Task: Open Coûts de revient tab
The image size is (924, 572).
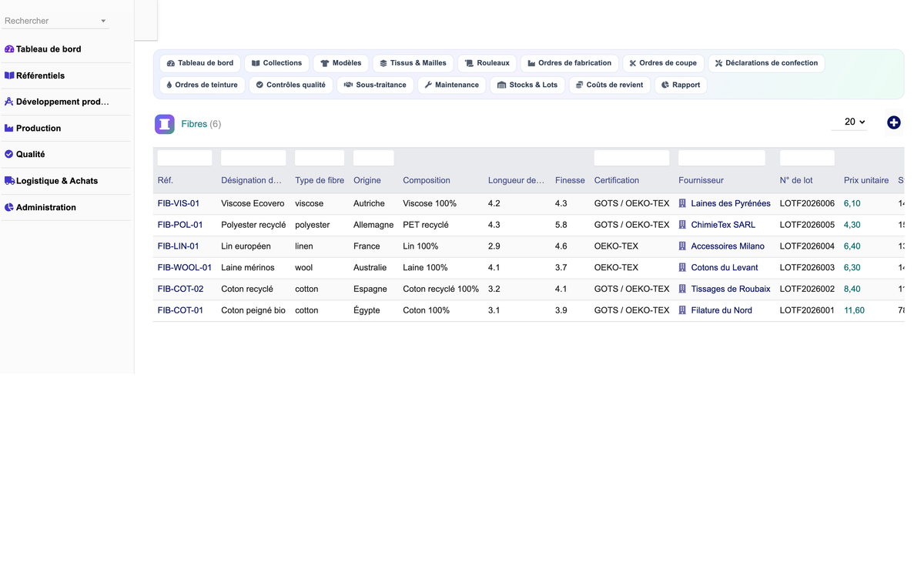Action: pos(610,85)
